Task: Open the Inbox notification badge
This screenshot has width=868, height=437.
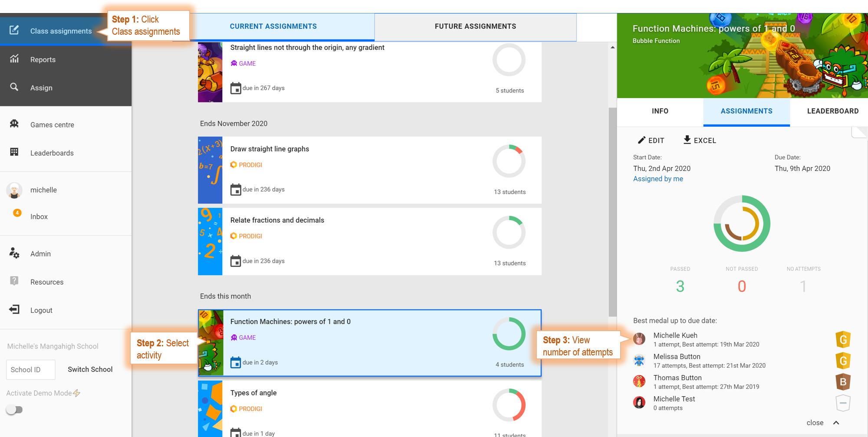Action: (x=17, y=213)
